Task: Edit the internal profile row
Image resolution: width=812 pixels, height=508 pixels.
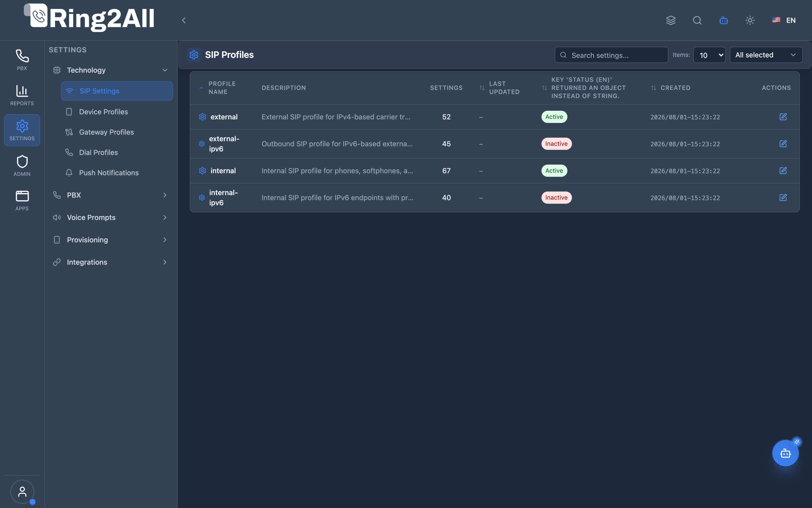Action: (x=783, y=170)
